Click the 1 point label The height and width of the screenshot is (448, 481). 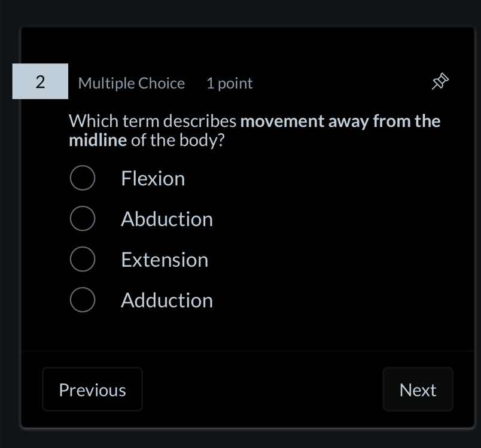click(229, 83)
